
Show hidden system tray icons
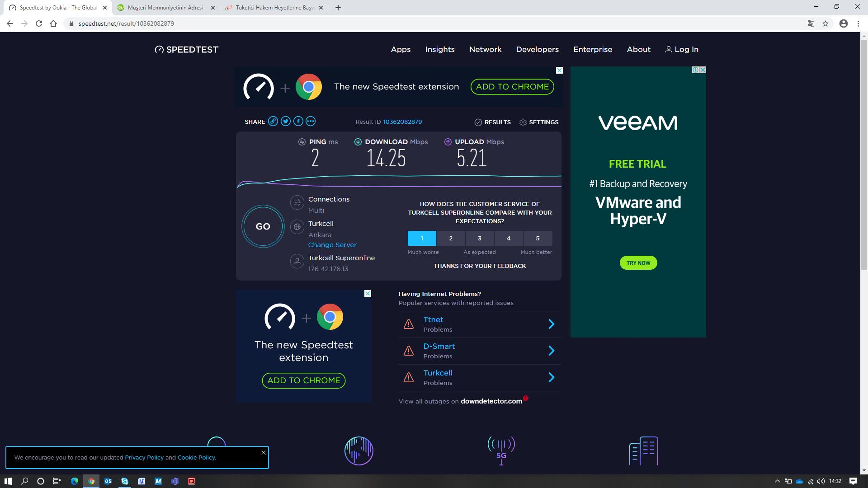tap(778, 481)
